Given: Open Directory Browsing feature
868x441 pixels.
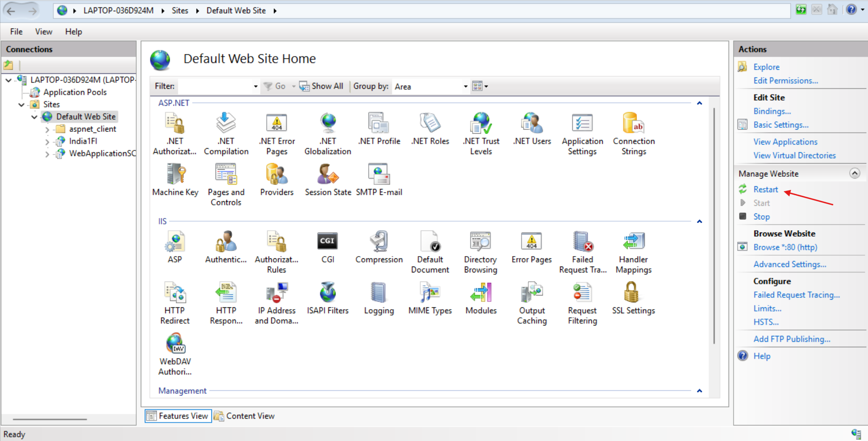Looking at the screenshot, I should pos(480,252).
